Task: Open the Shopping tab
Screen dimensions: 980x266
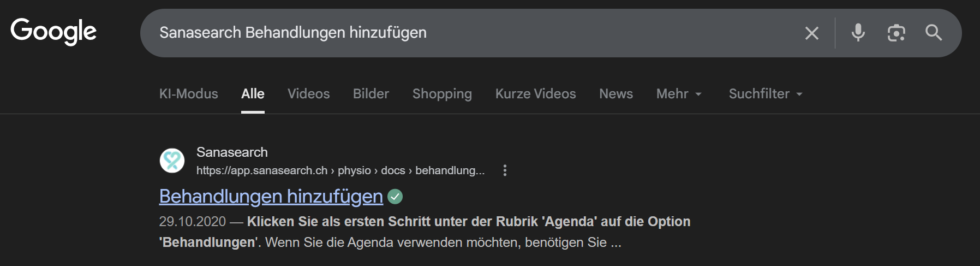Action: [x=442, y=94]
